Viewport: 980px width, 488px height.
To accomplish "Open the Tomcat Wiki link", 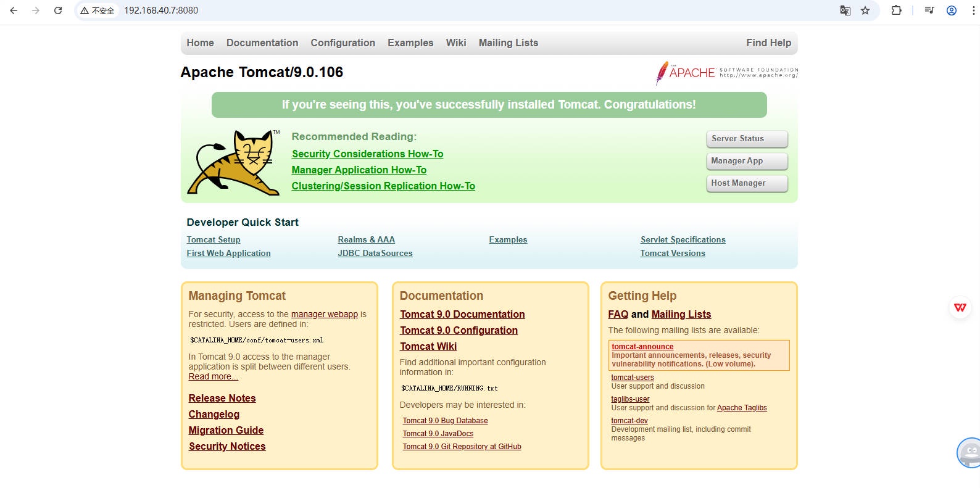I will (x=428, y=346).
